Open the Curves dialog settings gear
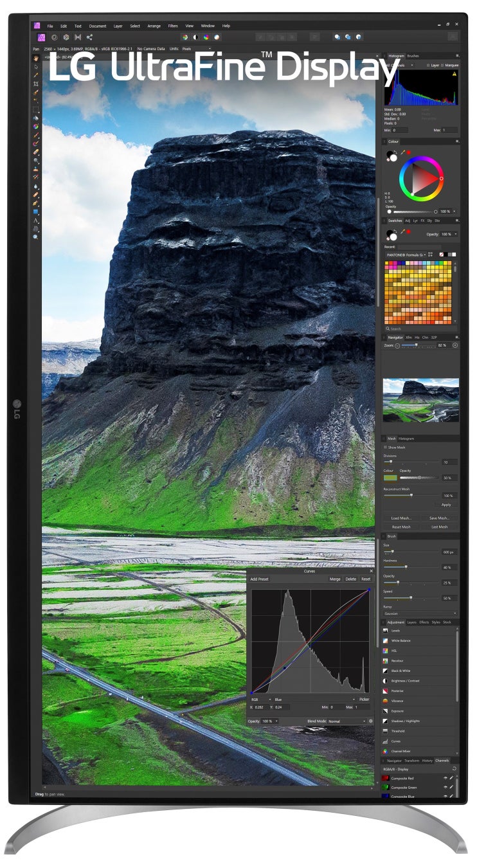 click(370, 721)
